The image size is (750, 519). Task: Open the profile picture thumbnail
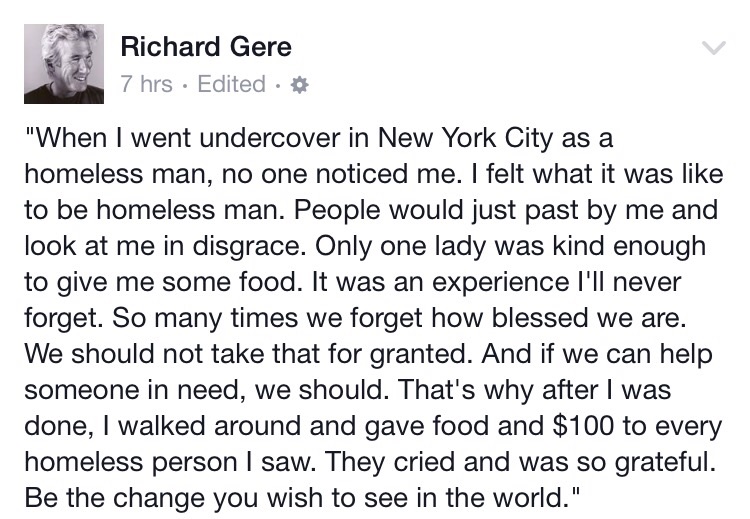point(63,63)
